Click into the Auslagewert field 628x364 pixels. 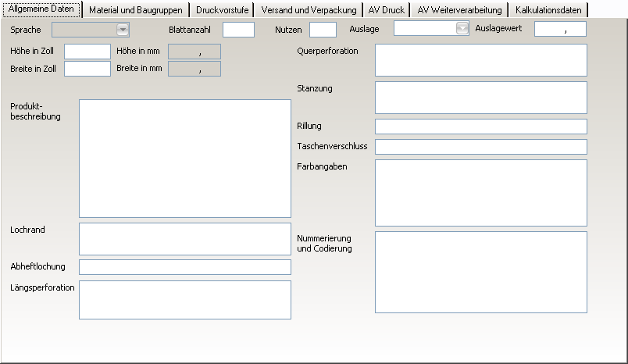(x=560, y=29)
